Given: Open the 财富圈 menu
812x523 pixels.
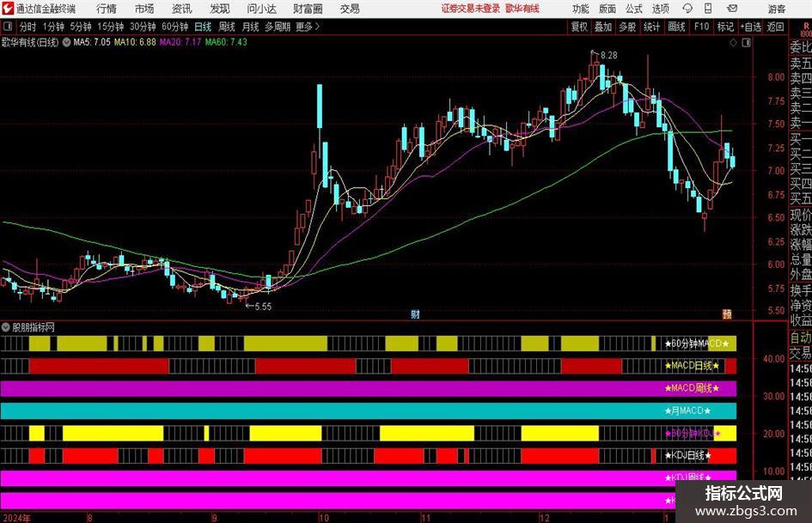Looking at the screenshot, I should [308, 9].
